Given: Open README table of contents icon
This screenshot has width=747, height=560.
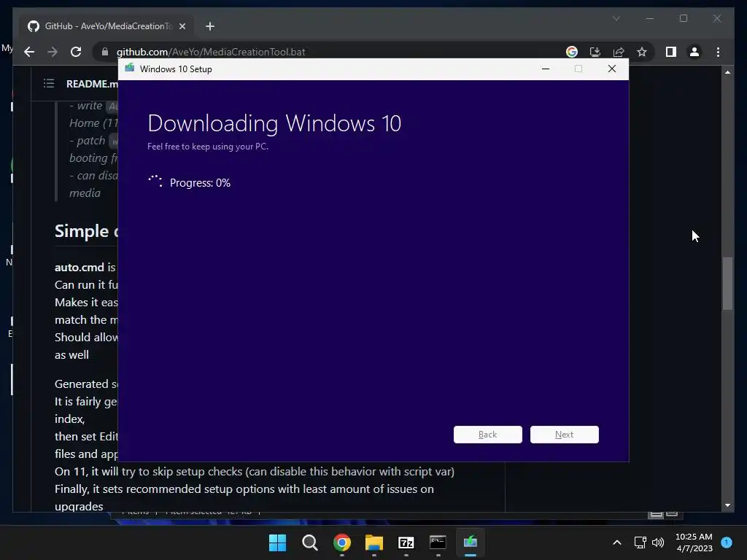Looking at the screenshot, I should [x=49, y=84].
